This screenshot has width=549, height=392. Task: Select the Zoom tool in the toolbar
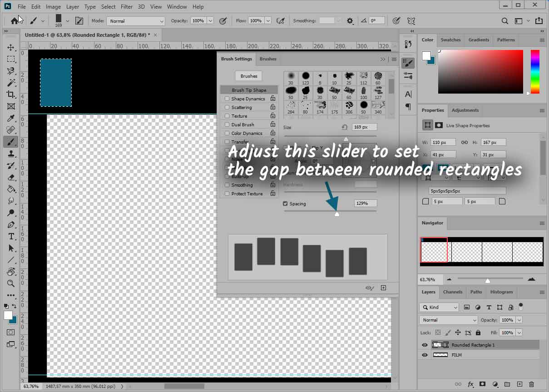pyautogui.click(x=11, y=283)
